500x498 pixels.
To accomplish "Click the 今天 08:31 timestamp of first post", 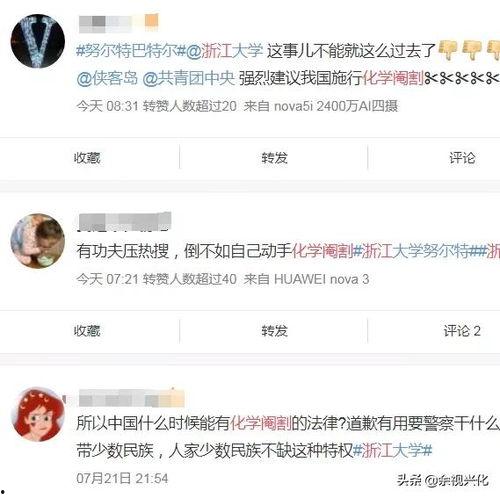I will point(107,106).
